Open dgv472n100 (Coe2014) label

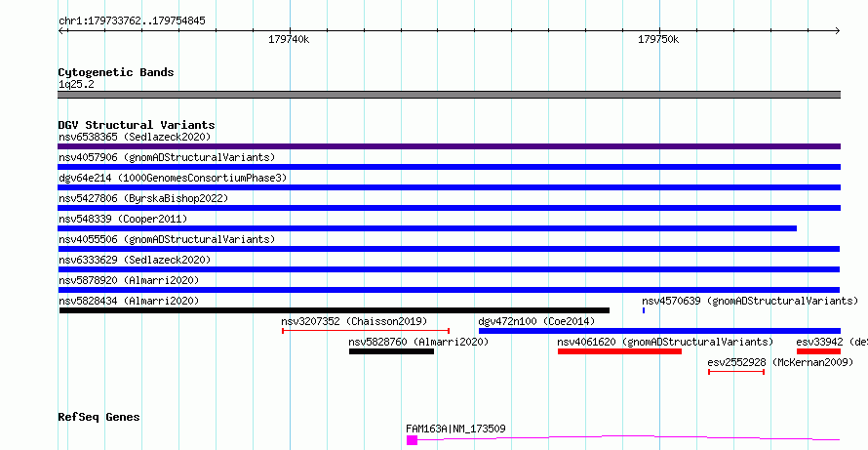536,321
